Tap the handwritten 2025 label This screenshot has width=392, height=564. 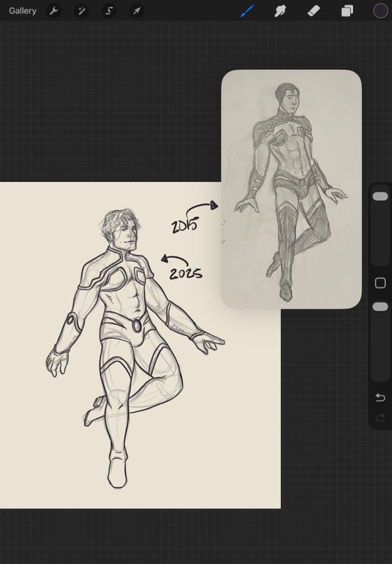tap(186, 274)
